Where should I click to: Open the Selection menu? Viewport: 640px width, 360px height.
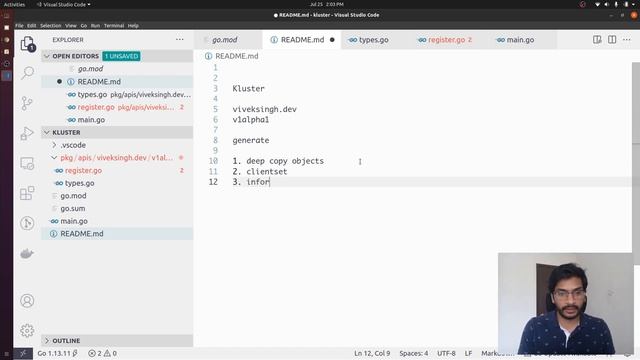(x=51, y=25)
